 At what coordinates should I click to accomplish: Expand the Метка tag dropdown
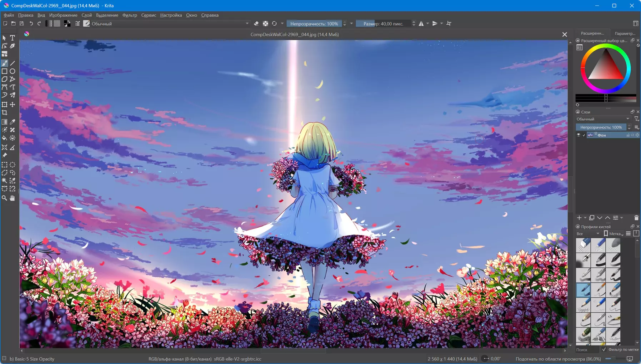(x=614, y=234)
